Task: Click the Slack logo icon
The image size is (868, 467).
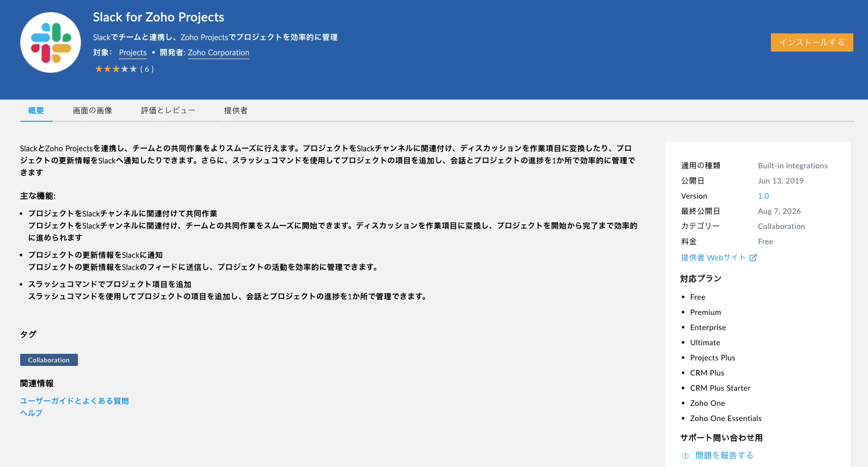Action: click(x=51, y=42)
